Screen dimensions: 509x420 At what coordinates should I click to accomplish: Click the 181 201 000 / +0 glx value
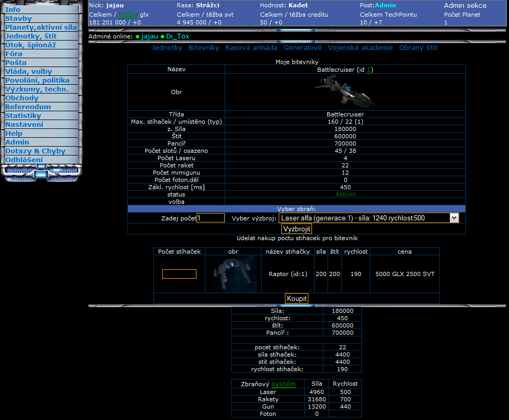[x=115, y=22]
